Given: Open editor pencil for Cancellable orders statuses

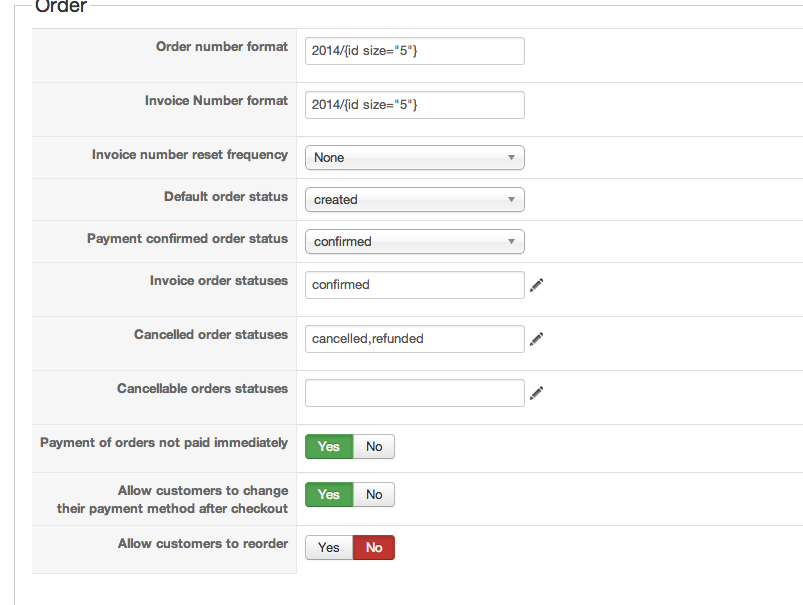Looking at the screenshot, I should [536, 393].
